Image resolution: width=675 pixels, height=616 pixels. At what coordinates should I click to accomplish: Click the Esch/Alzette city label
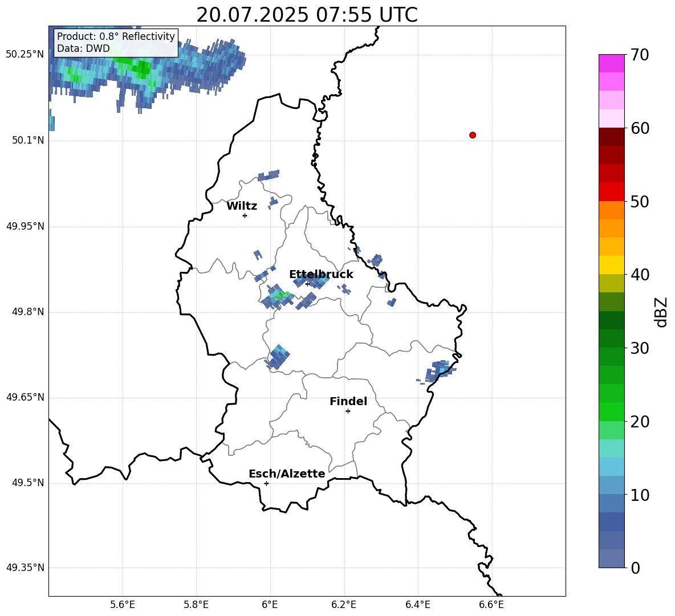tap(287, 474)
